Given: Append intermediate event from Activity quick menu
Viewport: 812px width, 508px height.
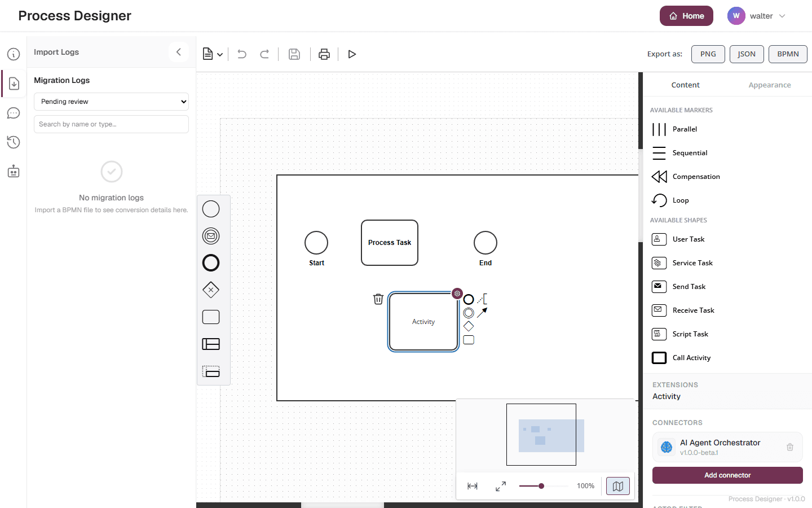Looking at the screenshot, I should [469, 313].
